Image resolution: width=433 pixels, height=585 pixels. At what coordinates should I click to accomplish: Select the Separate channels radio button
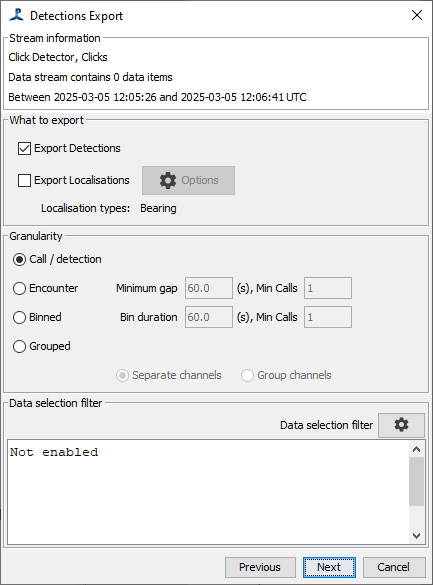[122, 375]
